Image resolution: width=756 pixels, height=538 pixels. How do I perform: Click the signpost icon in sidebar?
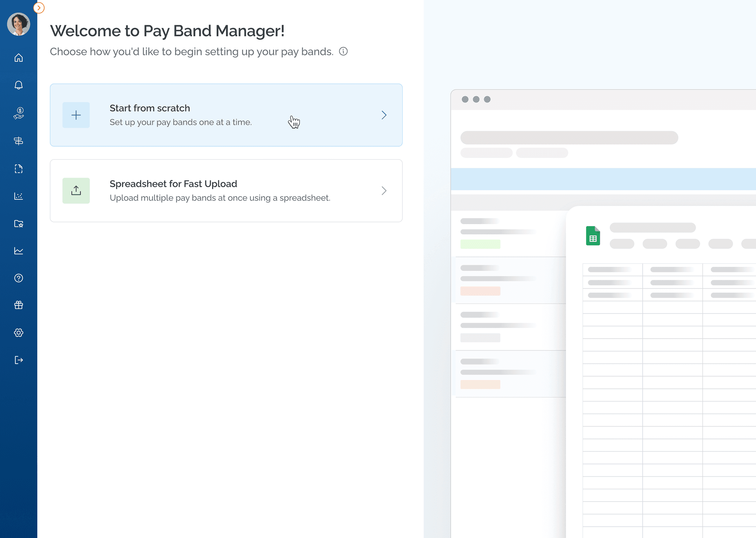18,141
